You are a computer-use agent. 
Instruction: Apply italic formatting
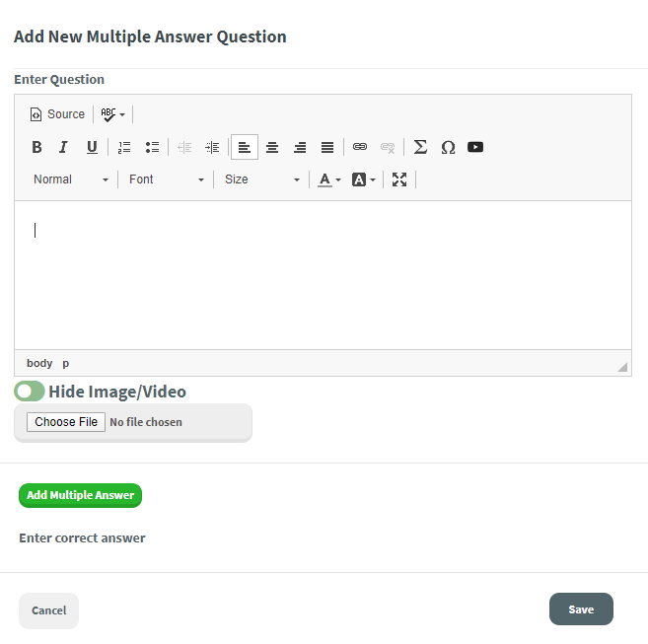coord(63,147)
